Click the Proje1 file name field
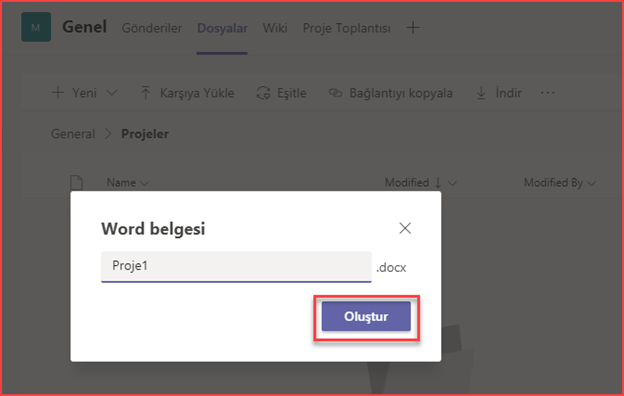The width and height of the screenshot is (624, 396). (x=236, y=266)
